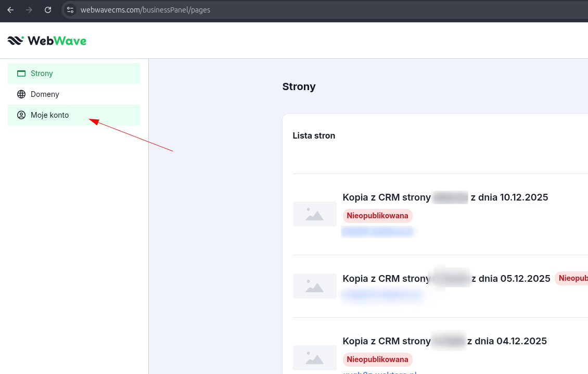Click Nieopublikowana badge under 04.12.2025 page

(377, 359)
